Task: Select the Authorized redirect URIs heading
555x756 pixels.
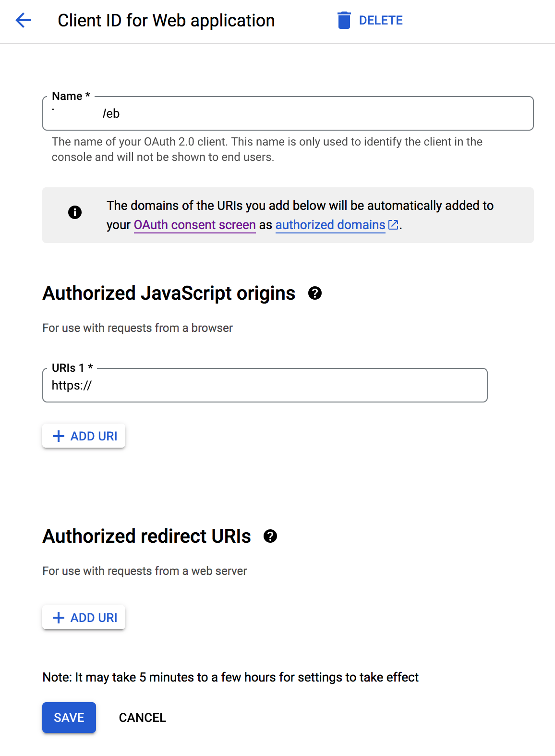Action: tap(147, 536)
